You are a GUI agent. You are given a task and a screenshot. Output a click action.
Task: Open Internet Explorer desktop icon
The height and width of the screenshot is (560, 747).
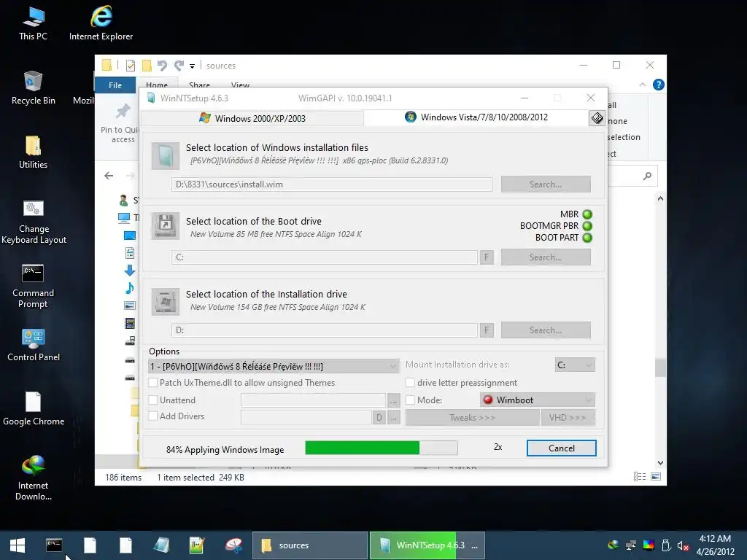[x=101, y=24]
